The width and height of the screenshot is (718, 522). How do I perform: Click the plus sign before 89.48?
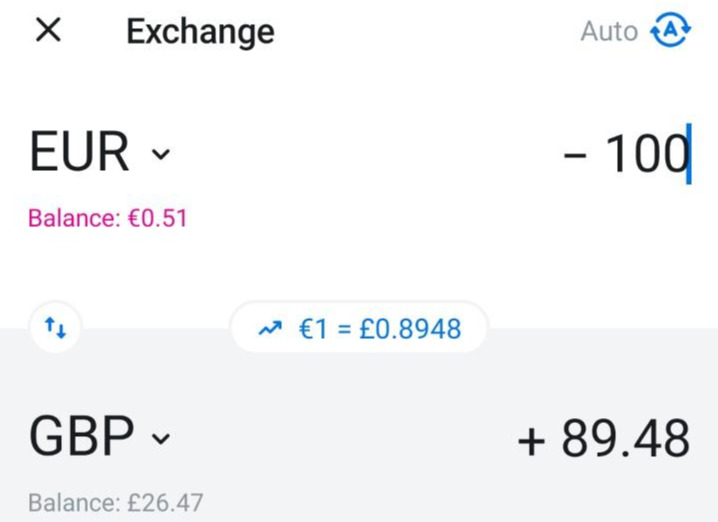(531, 440)
